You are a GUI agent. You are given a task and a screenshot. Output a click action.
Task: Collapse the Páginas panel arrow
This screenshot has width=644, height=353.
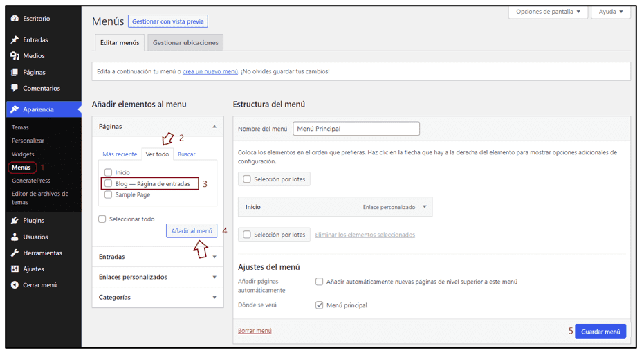(214, 126)
